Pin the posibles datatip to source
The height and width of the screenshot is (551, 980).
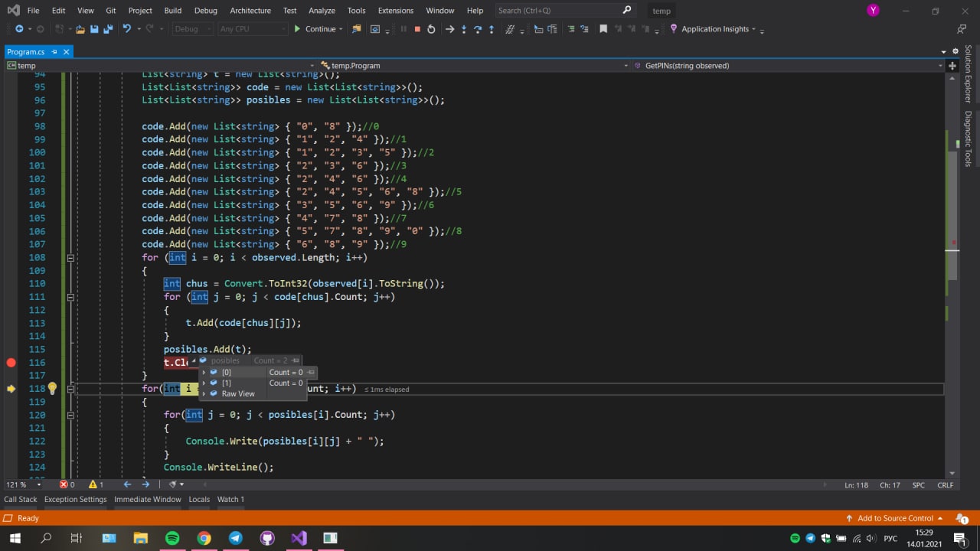pos(296,360)
